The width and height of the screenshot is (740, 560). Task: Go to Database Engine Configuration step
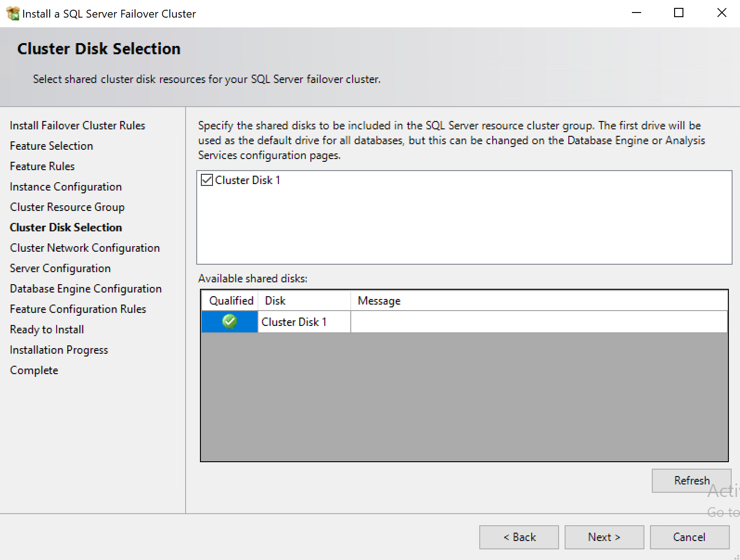86,289
